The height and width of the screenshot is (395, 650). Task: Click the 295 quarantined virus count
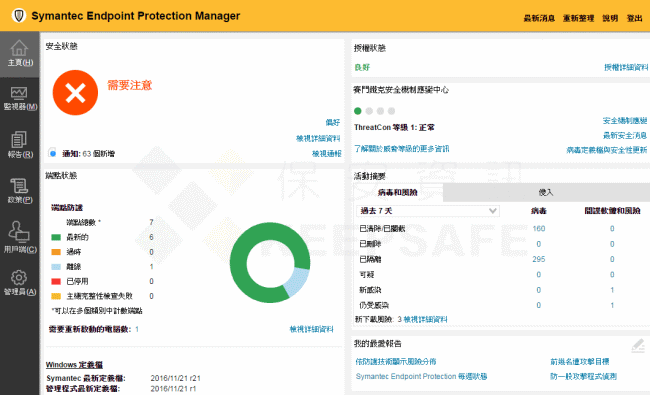(538, 259)
